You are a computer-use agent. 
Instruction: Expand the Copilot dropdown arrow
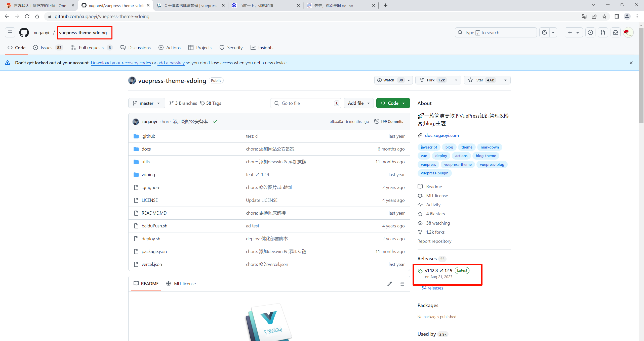click(x=553, y=32)
